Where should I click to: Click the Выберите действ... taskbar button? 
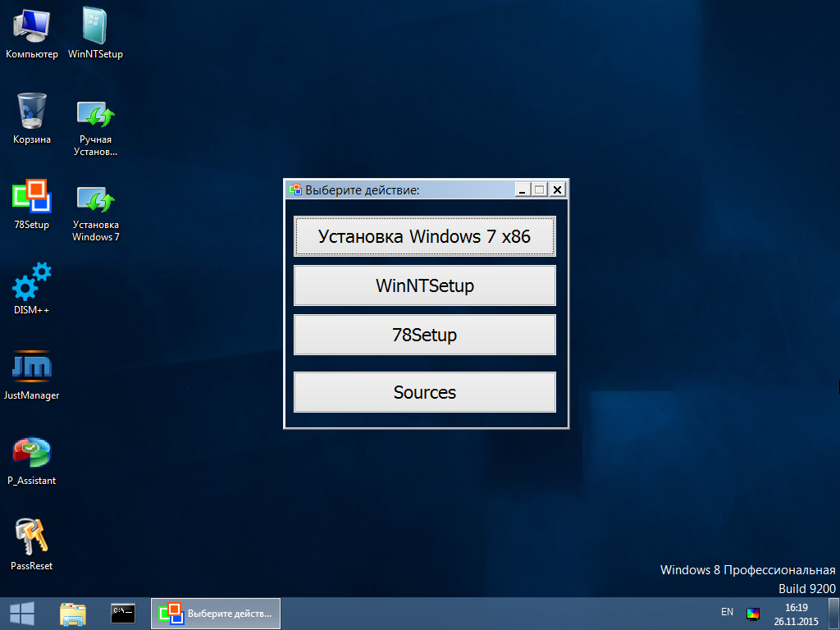(216, 614)
